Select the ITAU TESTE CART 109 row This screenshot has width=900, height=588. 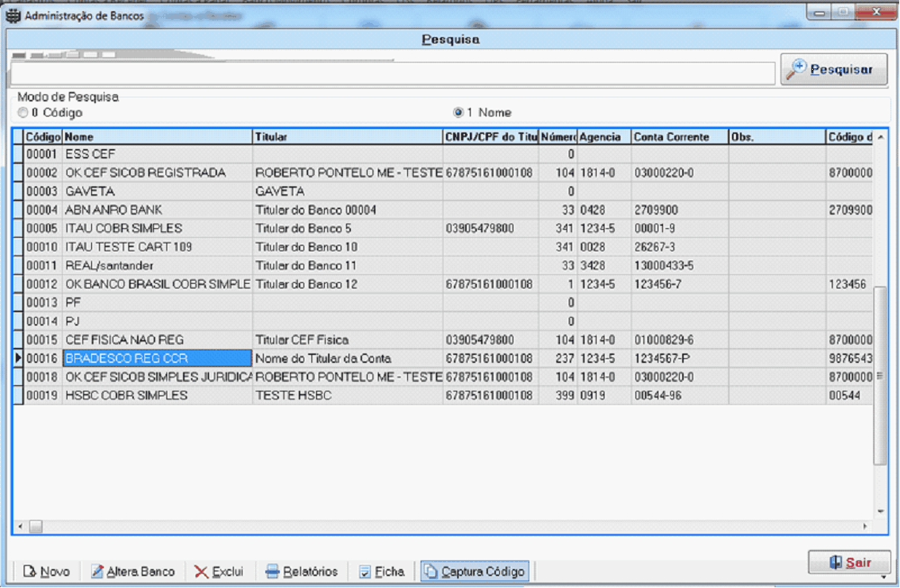[x=128, y=247]
